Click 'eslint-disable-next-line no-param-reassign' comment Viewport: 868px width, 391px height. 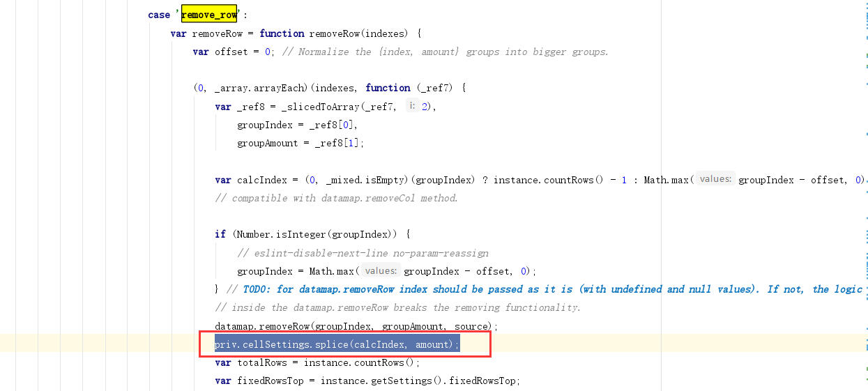coord(363,253)
